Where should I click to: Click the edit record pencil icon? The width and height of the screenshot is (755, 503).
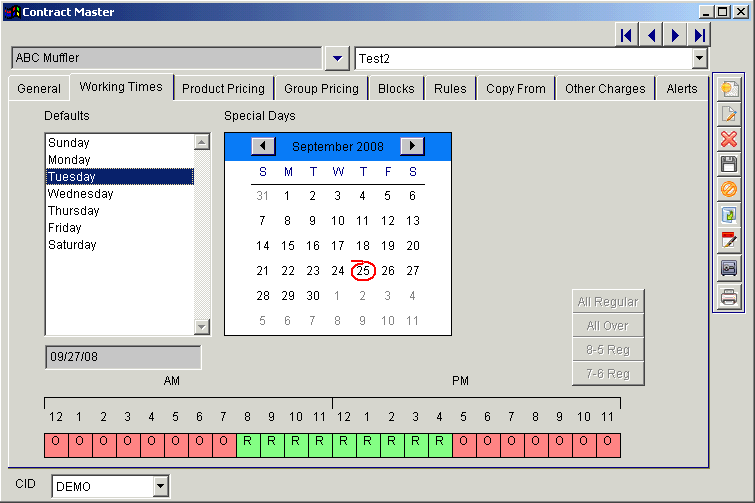pyautogui.click(x=729, y=114)
